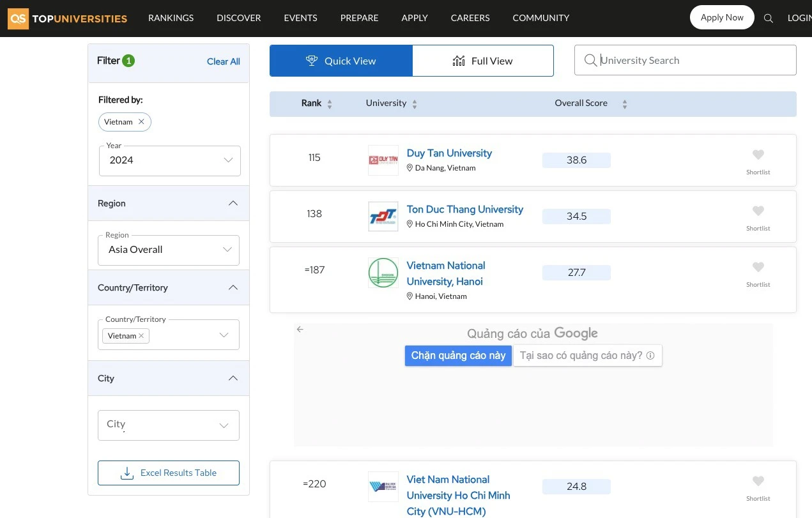Screen dimensions: 812x518
Task: Open the City dropdown
Action: (169, 425)
